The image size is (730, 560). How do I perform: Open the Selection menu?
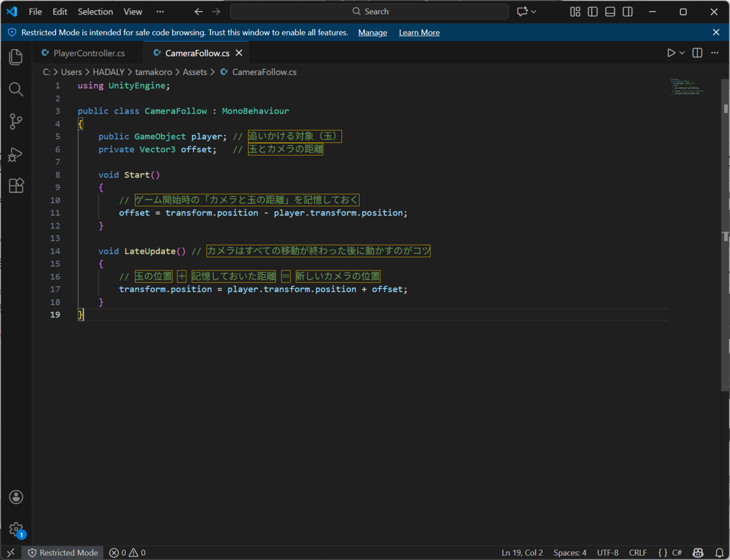point(96,12)
